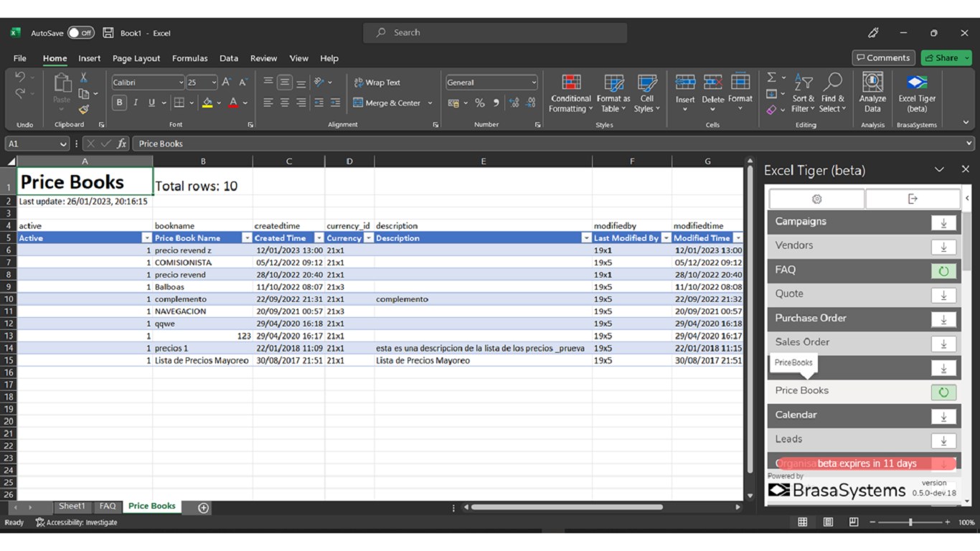This screenshot has width=980, height=551.
Task: Toggle underline formatting
Action: pyautogui.click(x=151, y=103)
